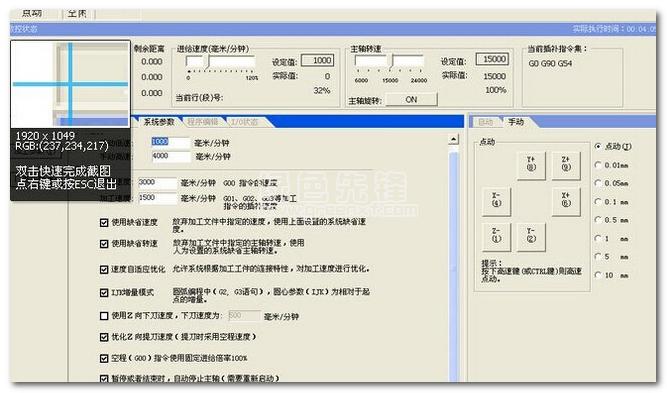Screen dimensions: 667x393
Task: Enable 使用Z向下刀速度 checkbox
Action: [x=104, y=316]
